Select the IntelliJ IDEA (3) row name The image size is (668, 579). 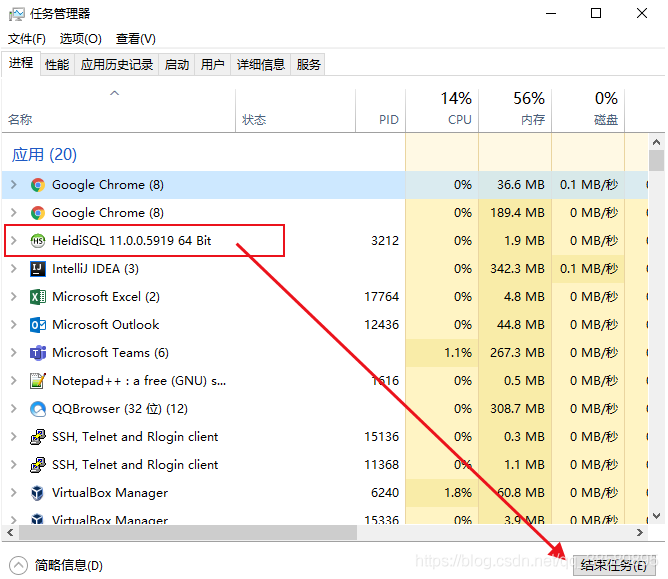95,269
